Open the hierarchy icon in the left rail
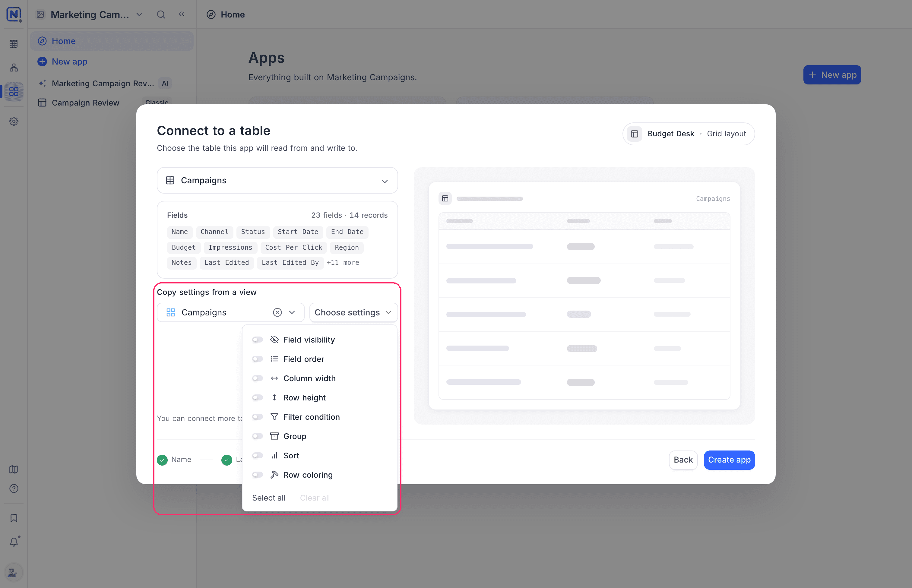The height and width of the screenshot is (588, 912). pyautogui.click(x=14, y=68)
